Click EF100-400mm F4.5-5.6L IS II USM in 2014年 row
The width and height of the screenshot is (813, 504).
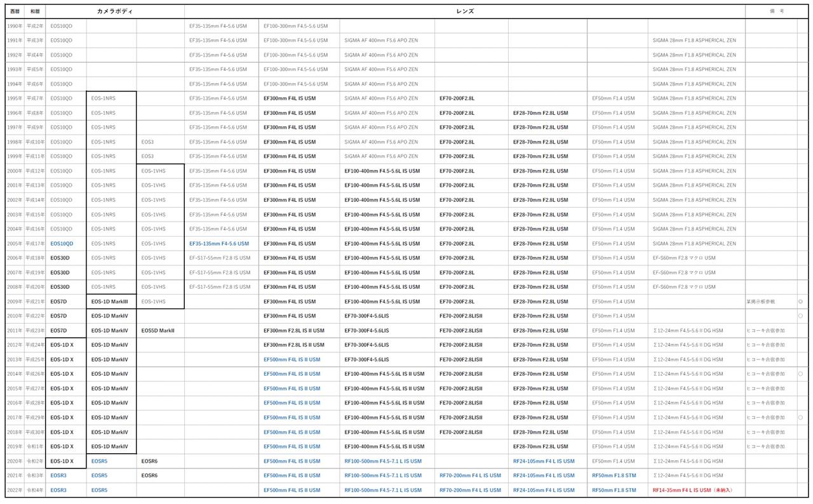pyautogui.click(x=384, y=375)
